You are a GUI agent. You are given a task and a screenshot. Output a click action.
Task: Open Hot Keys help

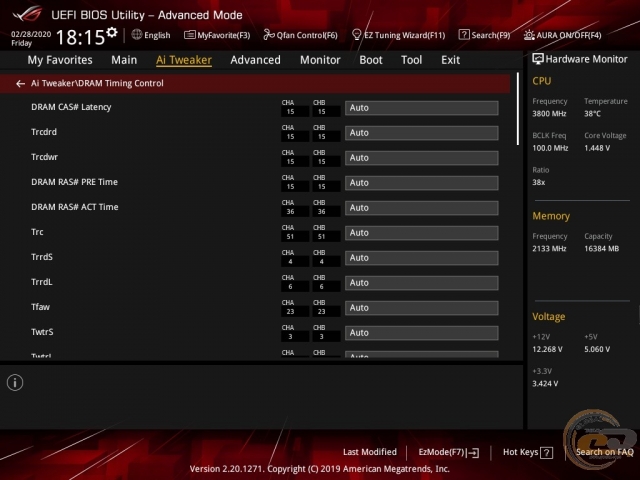tap(528, 452)
